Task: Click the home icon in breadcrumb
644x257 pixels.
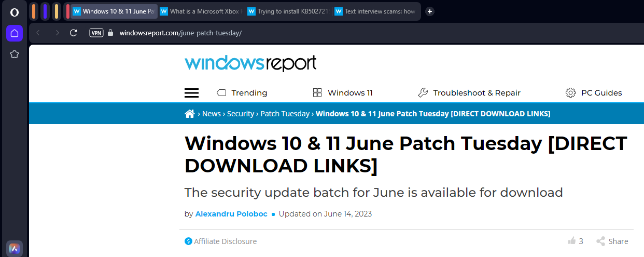Action: pyautogui.click(x=190, y=114)
